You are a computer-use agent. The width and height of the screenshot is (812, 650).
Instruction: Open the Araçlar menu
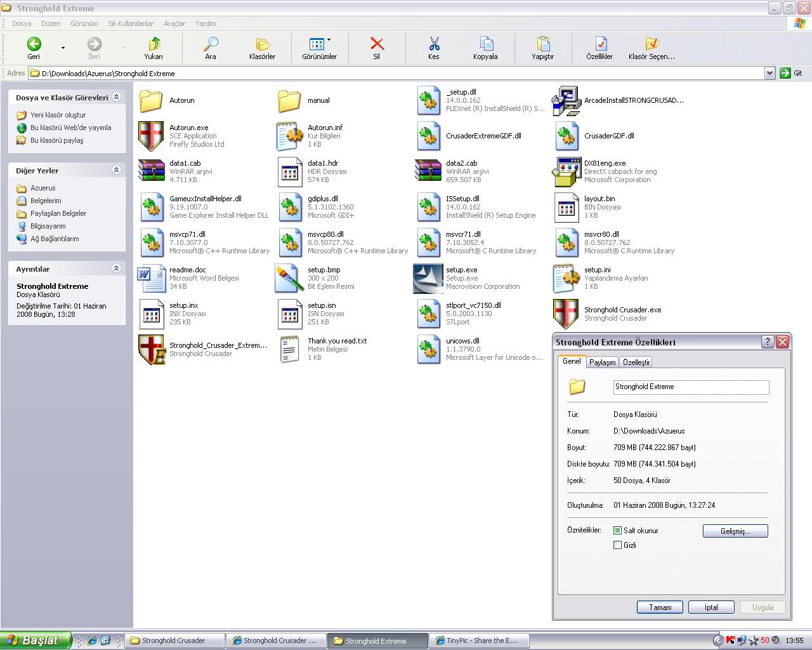point(174,23)
